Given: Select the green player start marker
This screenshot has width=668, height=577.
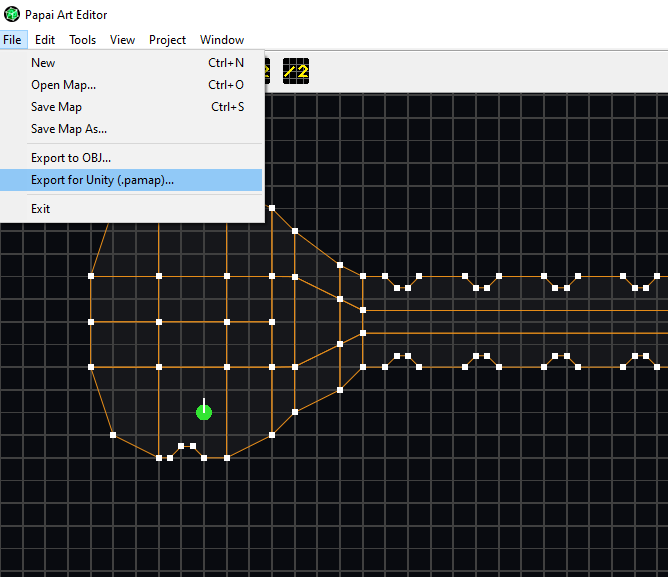Looking at the screenshot, I should [204, 412].
